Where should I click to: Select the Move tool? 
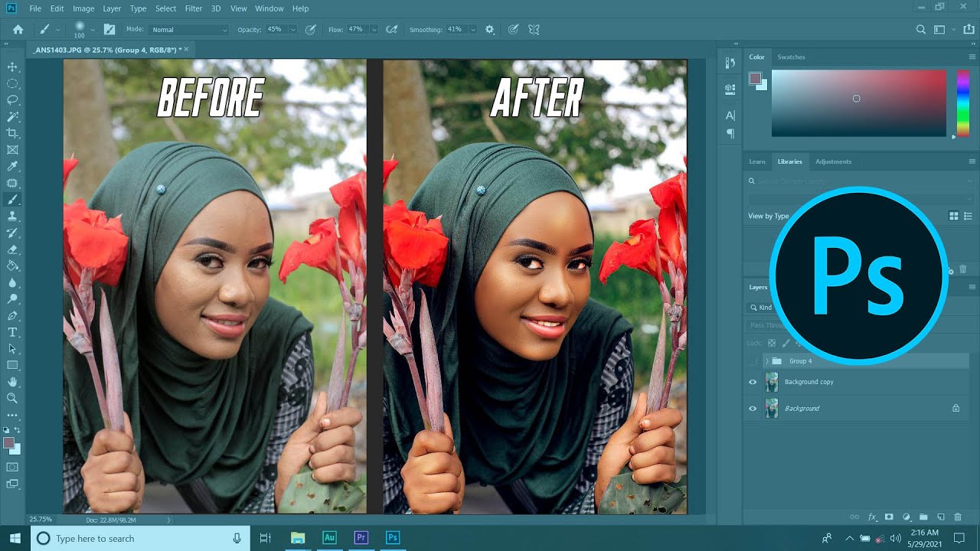pos(12,67)
